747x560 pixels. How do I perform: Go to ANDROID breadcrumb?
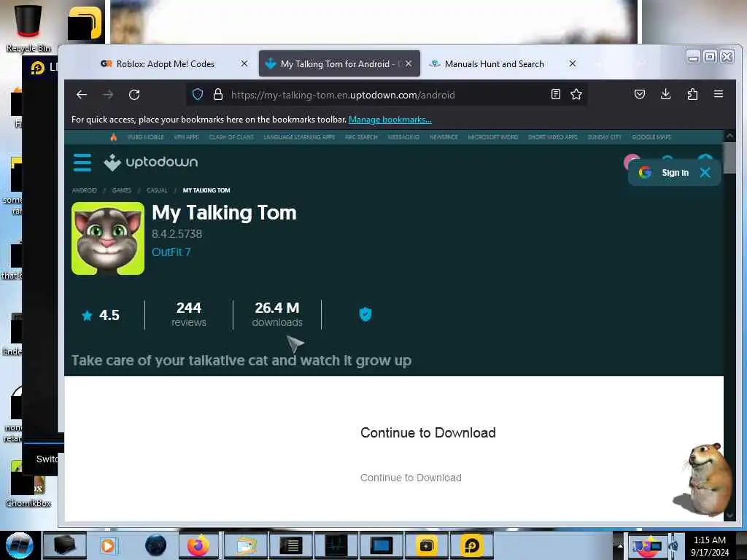click(x=85, y=190)
